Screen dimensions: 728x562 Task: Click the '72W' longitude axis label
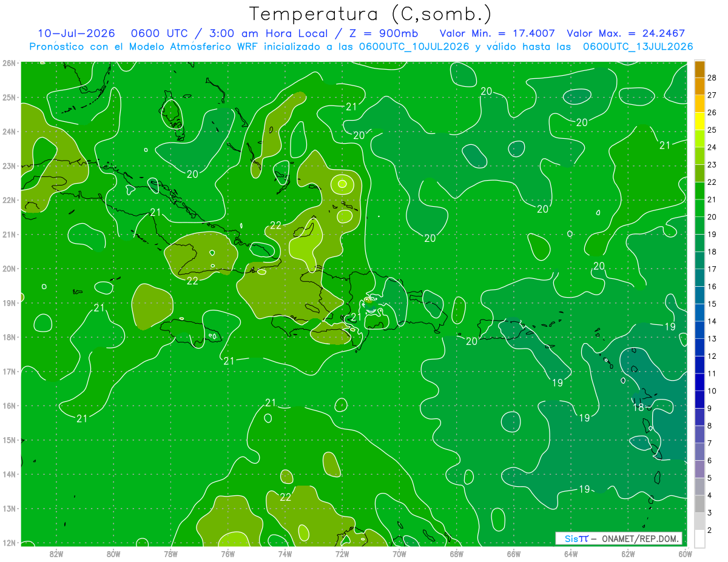click(342, 553)
